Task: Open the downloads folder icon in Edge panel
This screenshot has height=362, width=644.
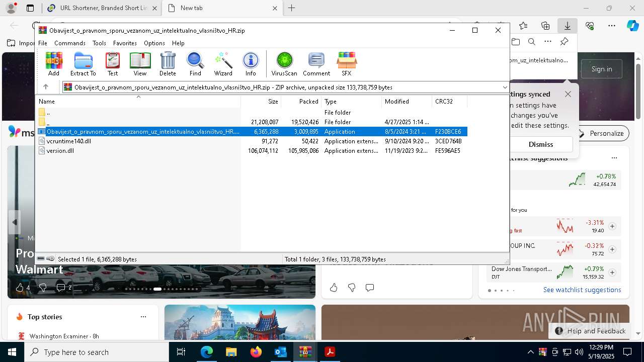Action: point(515,42)
